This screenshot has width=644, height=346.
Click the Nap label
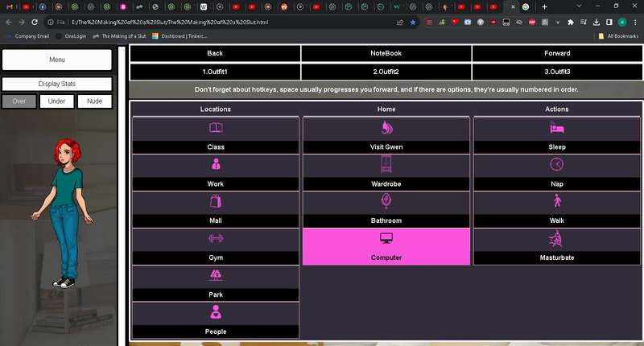[x=557, y=184]
